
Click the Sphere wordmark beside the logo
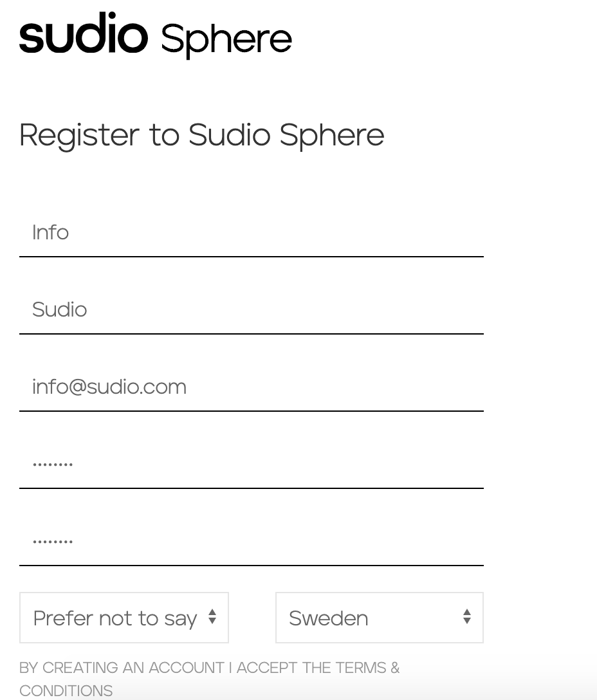point(226,40)
